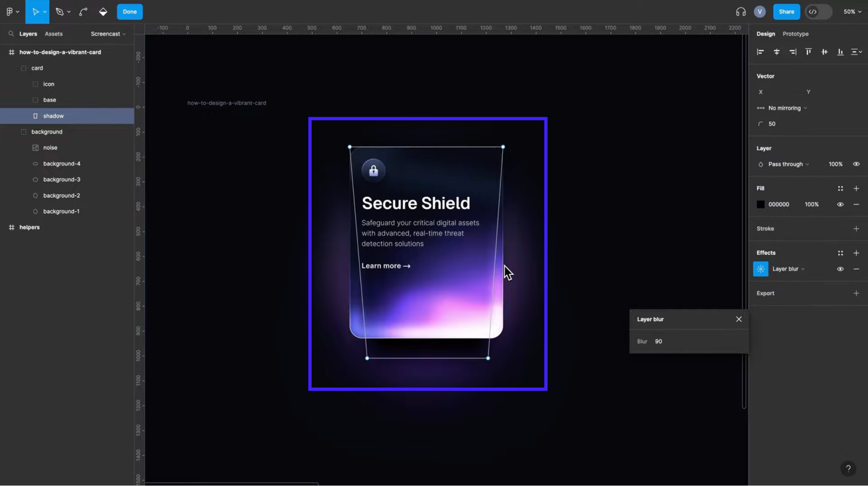Open the 50% zoom dropdown
The height and width of the screenshot is (486, 868).
(852, 12)
